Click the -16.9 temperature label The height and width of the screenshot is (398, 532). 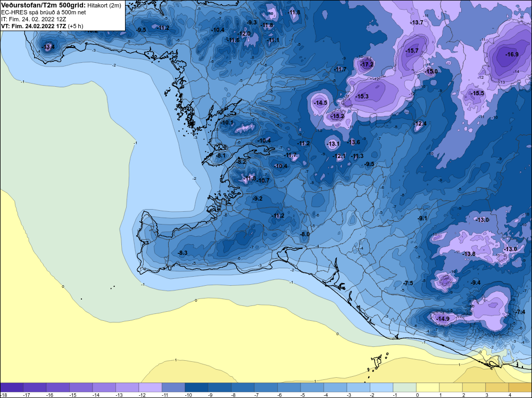[512, 54]
